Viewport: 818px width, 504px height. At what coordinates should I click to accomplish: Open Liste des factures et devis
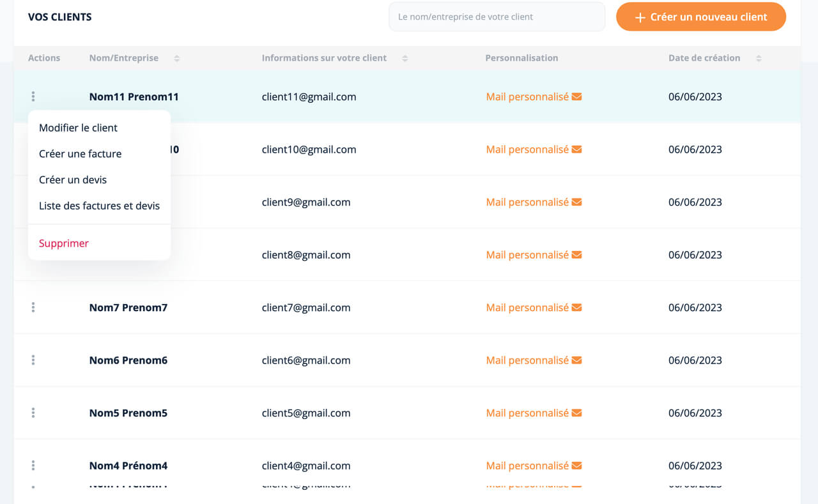coord(99,206)
